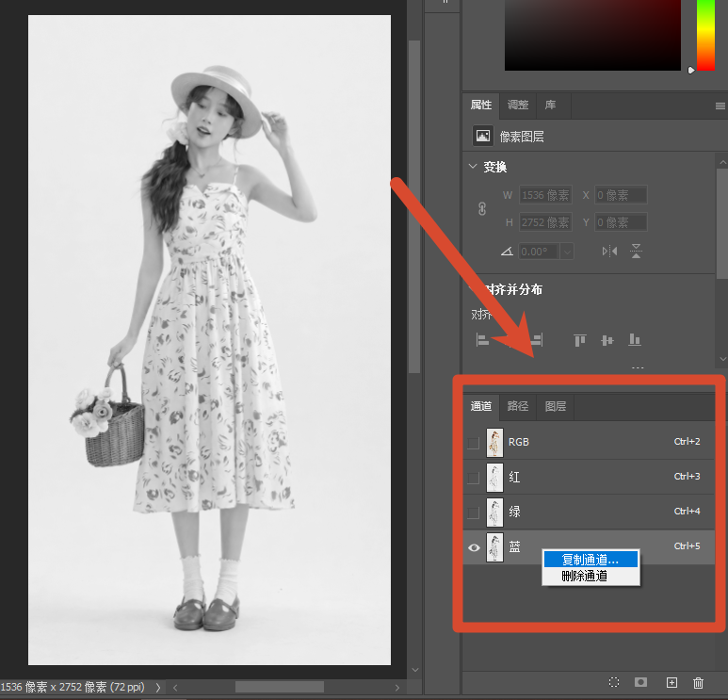
Task: Show the 红 channel visibility box
Action: [x=473, y=478]
